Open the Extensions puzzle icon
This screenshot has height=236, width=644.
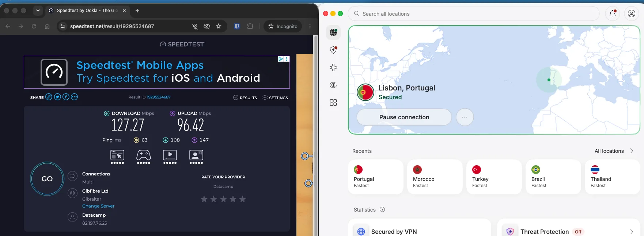pos(250,26)
